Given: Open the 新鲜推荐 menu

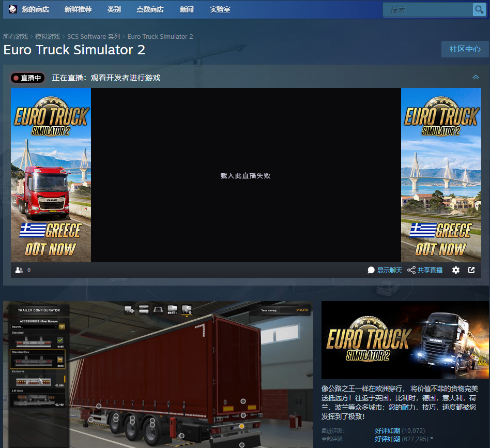Looking at the screenshot, I should pyautogui.click(x=78, y=9).
